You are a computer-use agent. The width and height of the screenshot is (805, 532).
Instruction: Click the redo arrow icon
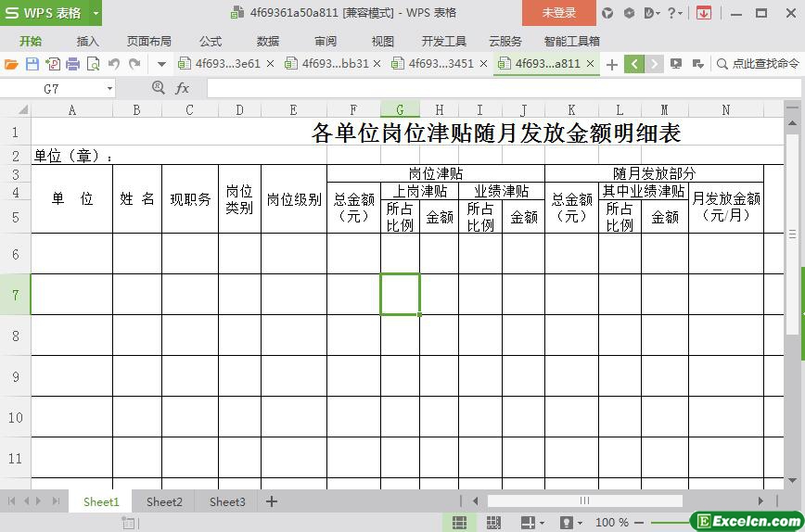(134, 64)
